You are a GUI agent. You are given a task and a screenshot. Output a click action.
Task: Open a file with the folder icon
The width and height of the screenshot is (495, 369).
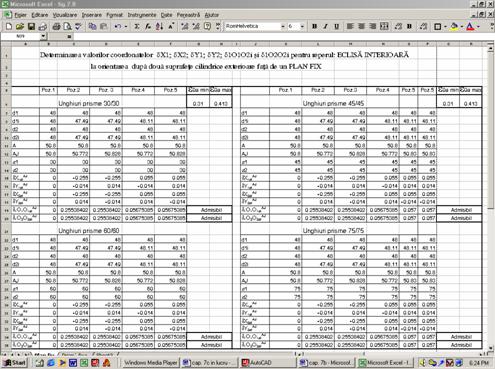click(20, 26)
